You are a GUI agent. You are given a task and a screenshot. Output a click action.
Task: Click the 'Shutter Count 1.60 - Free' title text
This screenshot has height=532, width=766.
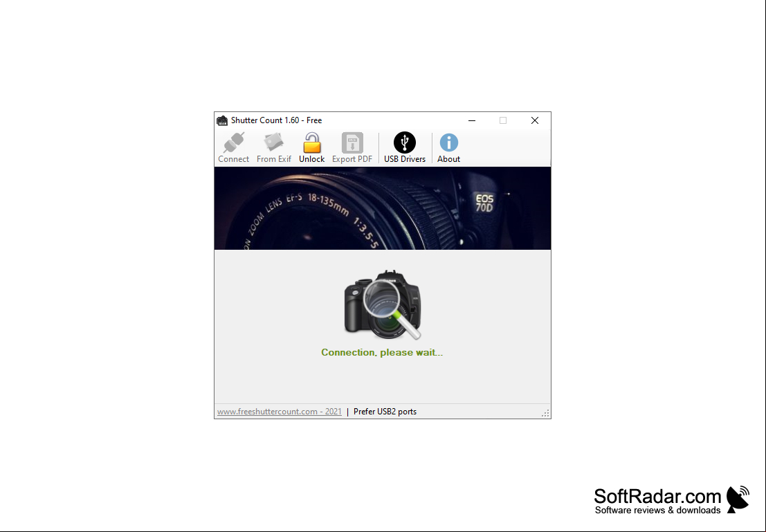click(277, 120)
